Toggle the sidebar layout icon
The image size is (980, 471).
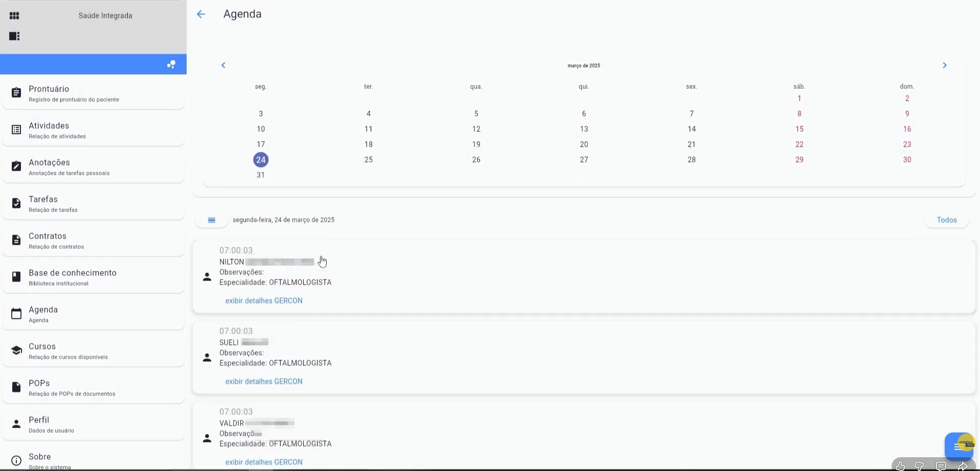[x=14, y=36]
